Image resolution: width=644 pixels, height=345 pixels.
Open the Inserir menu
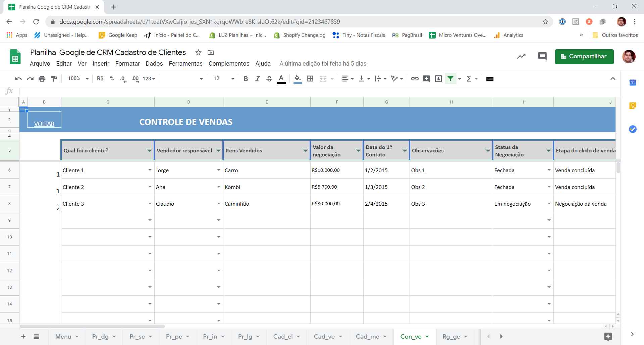click(101, 64)
